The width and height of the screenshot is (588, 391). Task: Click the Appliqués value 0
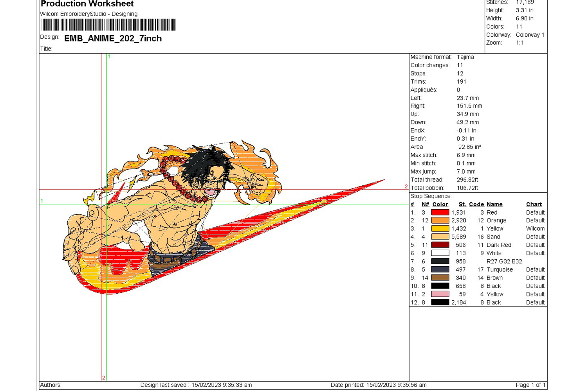[458, 90]
